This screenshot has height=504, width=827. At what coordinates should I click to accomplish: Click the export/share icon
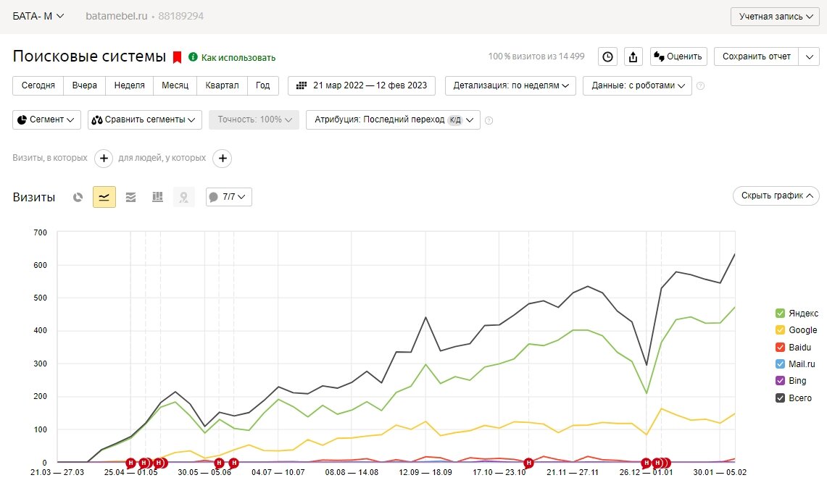633,56
